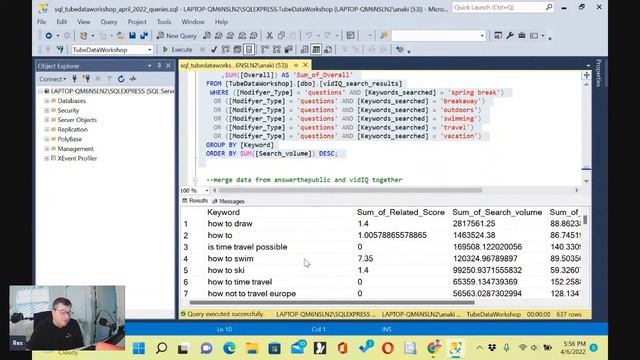Toggle IntelliSense Enabled icon

(249, 50)
